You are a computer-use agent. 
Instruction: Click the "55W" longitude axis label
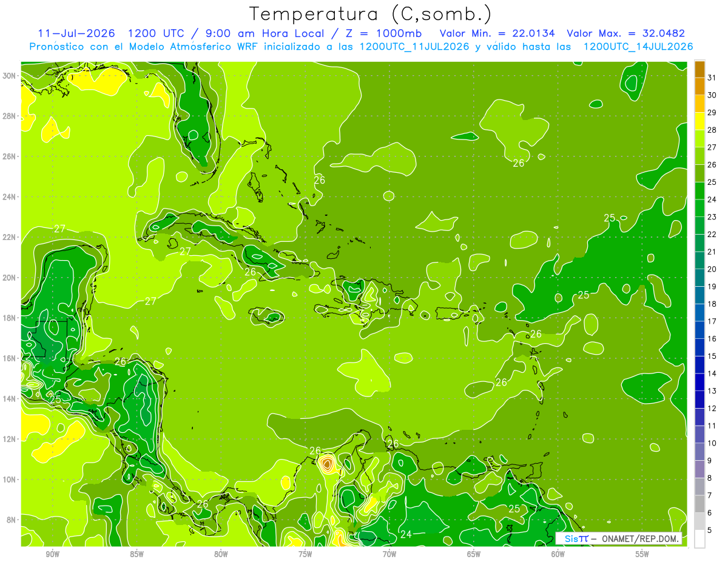642,554
